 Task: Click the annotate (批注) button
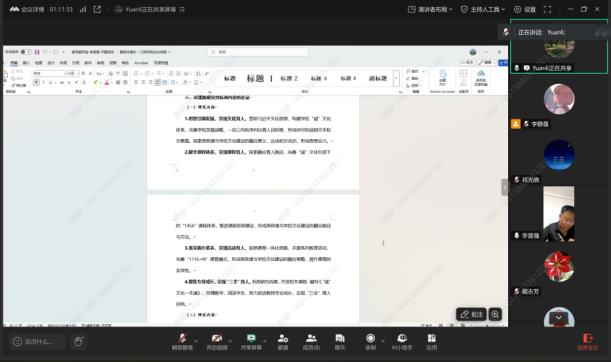(471, 314)
